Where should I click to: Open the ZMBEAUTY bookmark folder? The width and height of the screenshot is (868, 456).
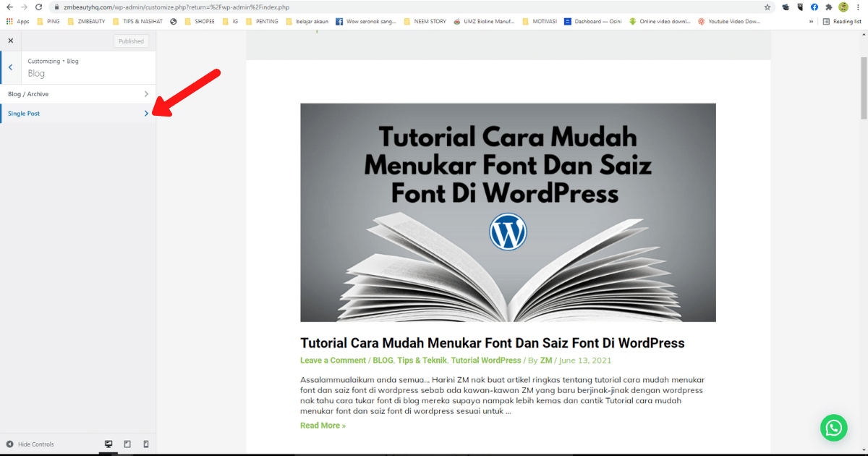click(85, 22)
